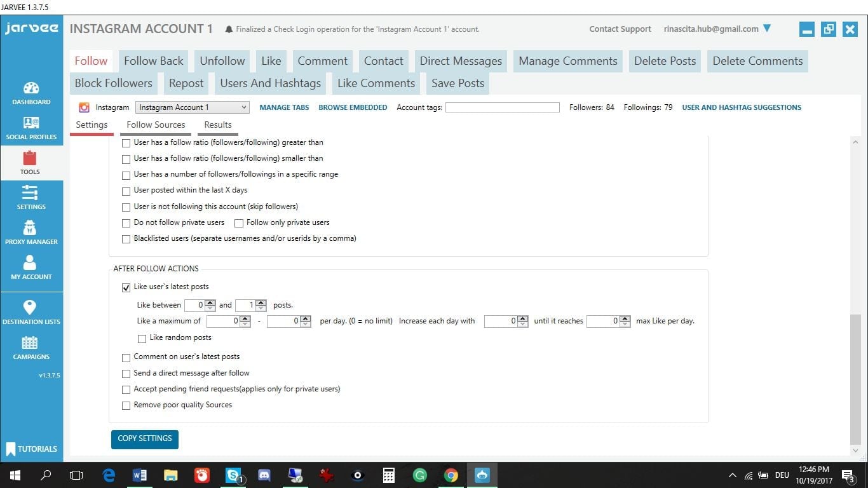
Task: Switch to the Unfollow tab
Action: pyautogui.click(x=222, y=61)
